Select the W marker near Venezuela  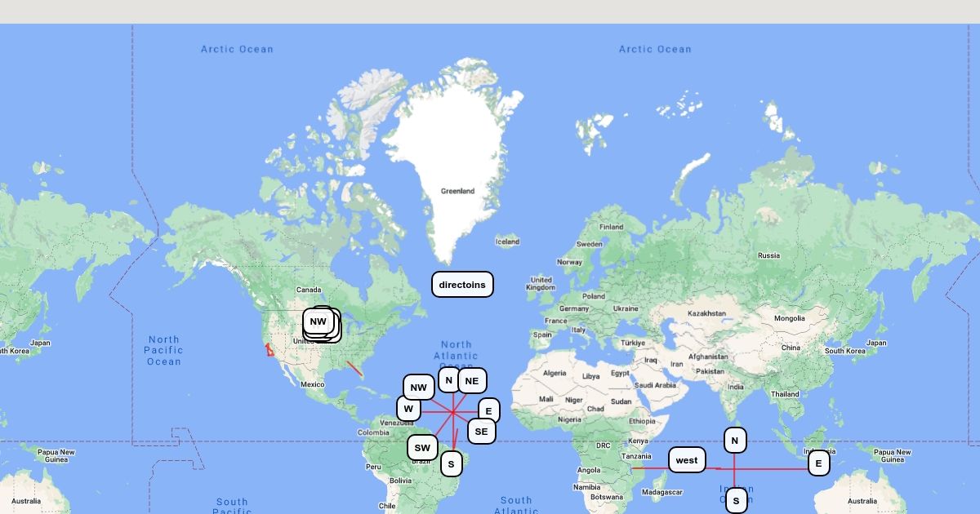point(408,409)
